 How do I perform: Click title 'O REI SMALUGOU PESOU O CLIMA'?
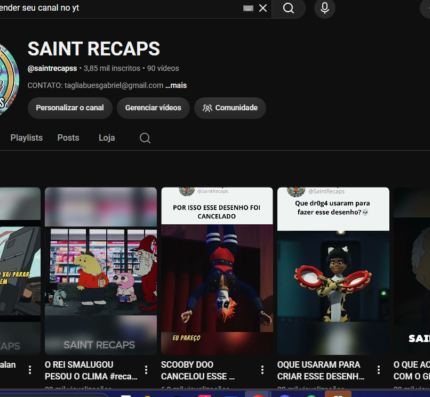click(x=91, y=370)
